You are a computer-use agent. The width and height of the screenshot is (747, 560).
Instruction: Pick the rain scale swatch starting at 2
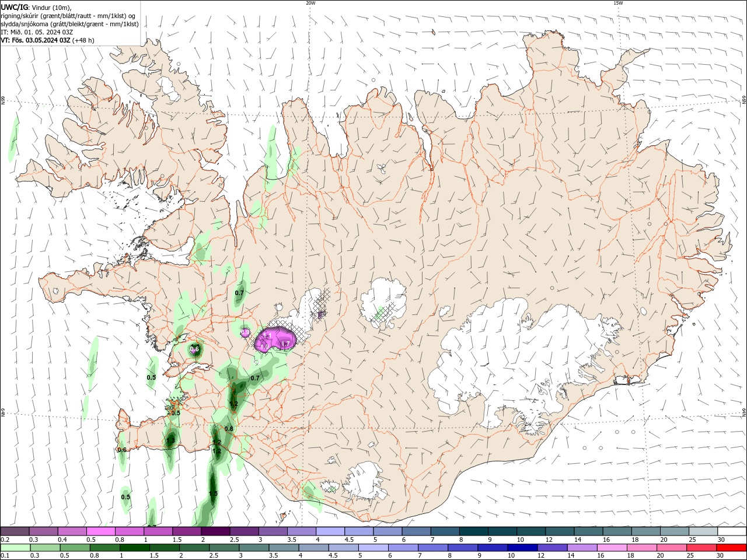(x=194, y=548)
